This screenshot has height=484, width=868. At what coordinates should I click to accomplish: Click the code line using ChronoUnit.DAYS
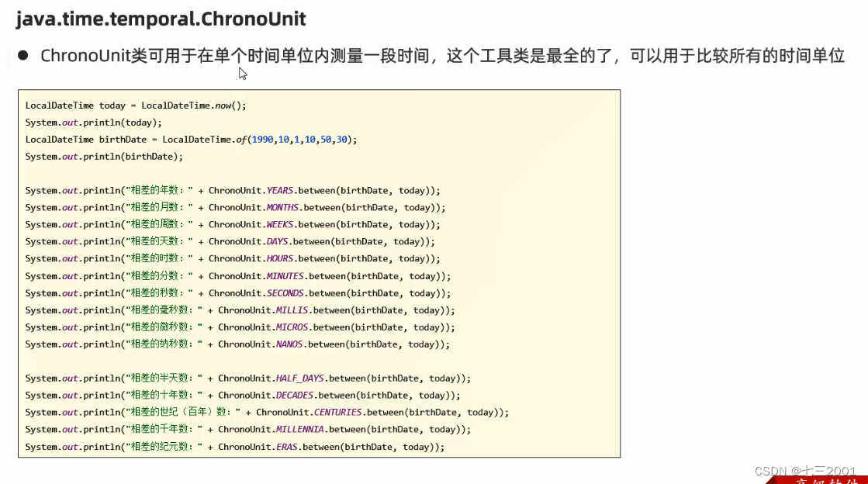[230, 242]
